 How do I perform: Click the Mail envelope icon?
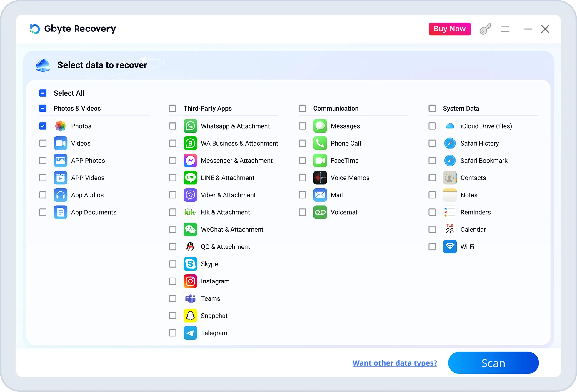320,195
